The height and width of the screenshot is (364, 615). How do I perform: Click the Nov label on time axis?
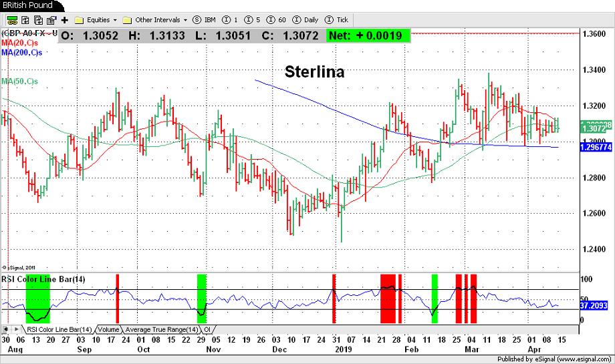(x=213, y=349)
